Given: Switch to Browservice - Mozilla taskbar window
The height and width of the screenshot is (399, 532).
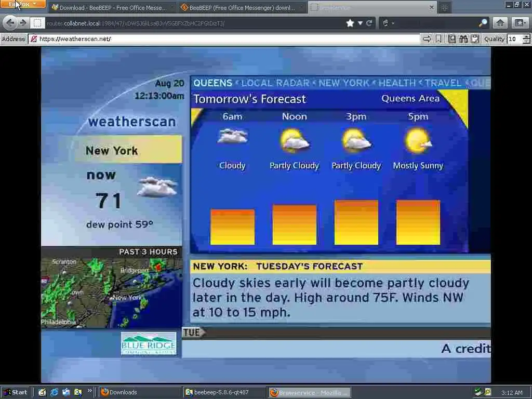Looking at the screenshot, I should tap(310, 393).
